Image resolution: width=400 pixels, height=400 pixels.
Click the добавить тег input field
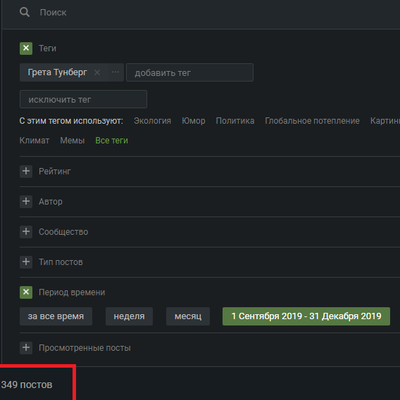190,73
